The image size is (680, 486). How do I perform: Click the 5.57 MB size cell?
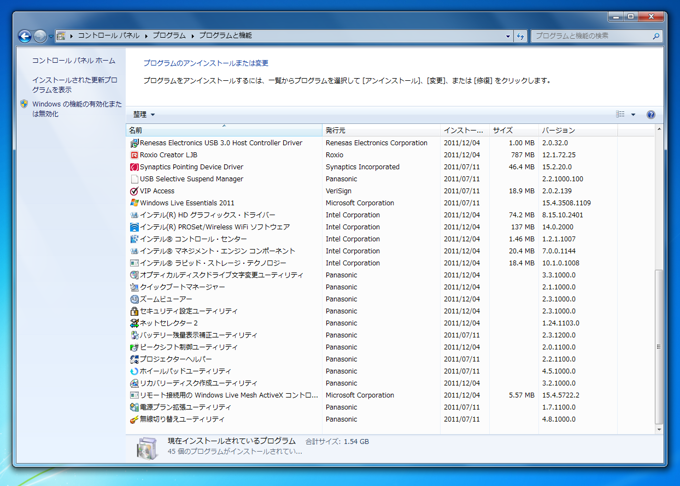[x=522, y=395]
